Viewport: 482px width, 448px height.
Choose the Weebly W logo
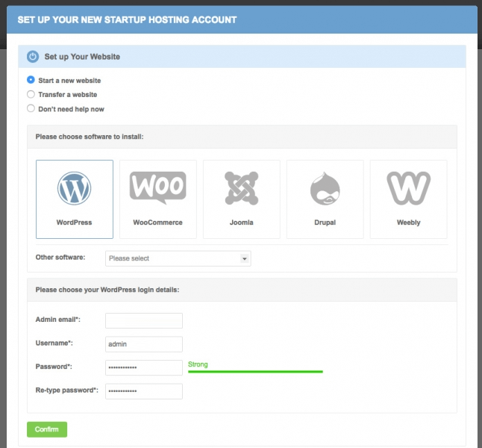point(409,188)
